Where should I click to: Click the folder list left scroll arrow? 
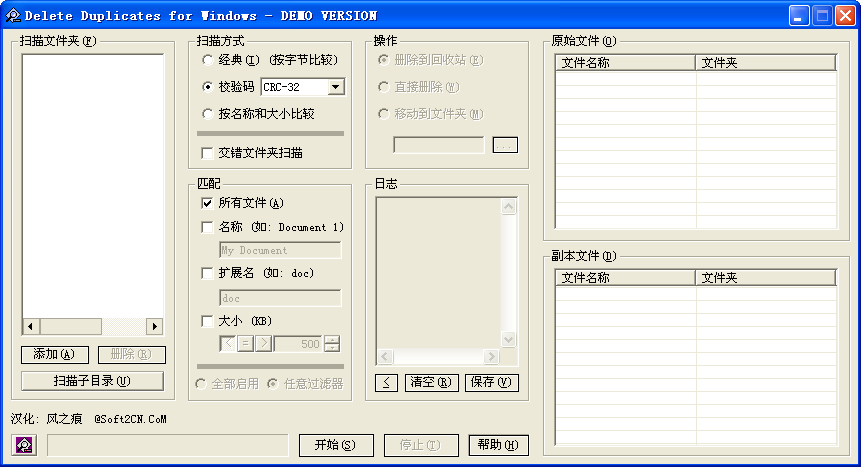click(x=30, y=327)
